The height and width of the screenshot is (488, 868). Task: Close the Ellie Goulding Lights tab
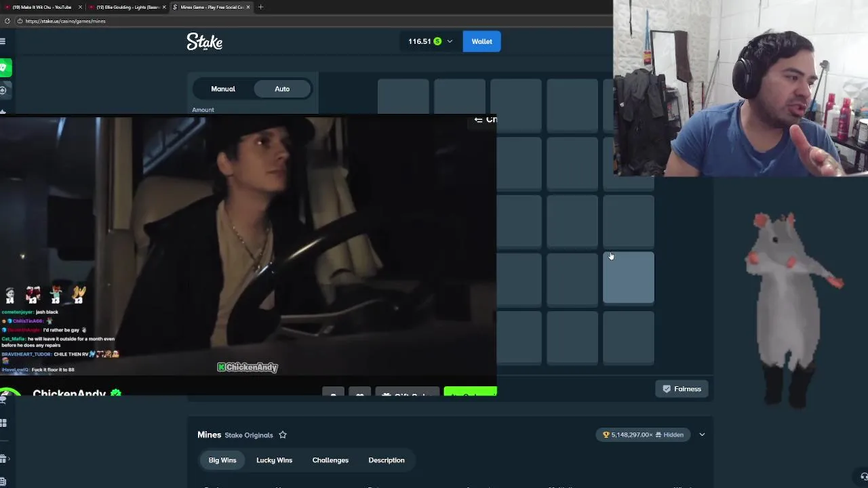164,7
